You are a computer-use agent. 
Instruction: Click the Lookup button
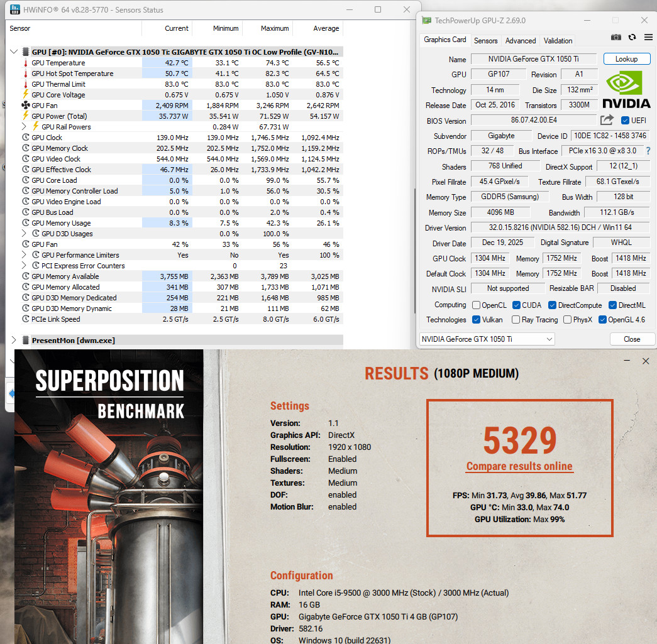[x=626, y=58]
